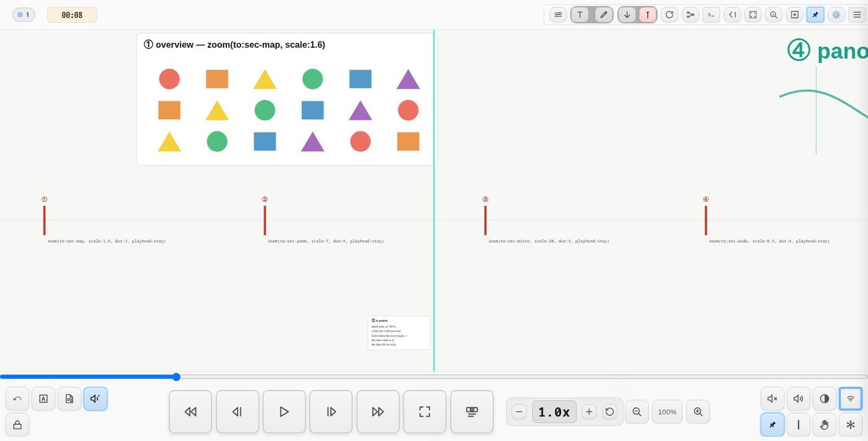Step back one frame button
This screenshot has height=441, width=868.
click(237, 412)
